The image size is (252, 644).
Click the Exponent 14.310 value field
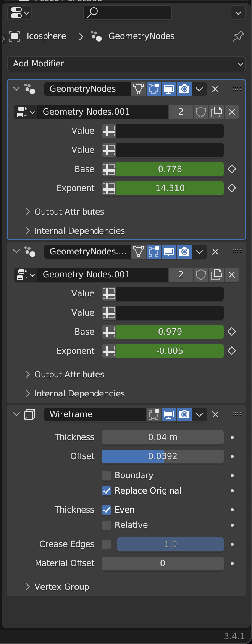[x=170, y=188]
